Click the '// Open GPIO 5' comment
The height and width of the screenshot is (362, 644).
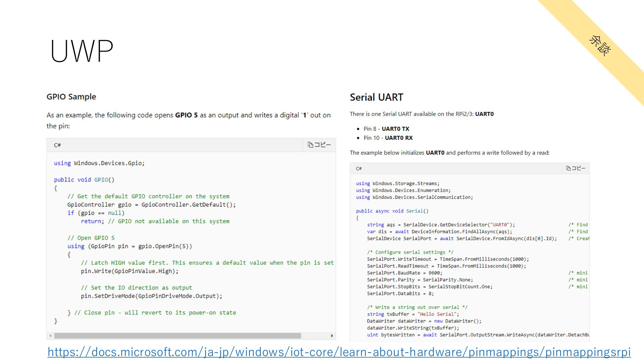[x=91, y=238]
